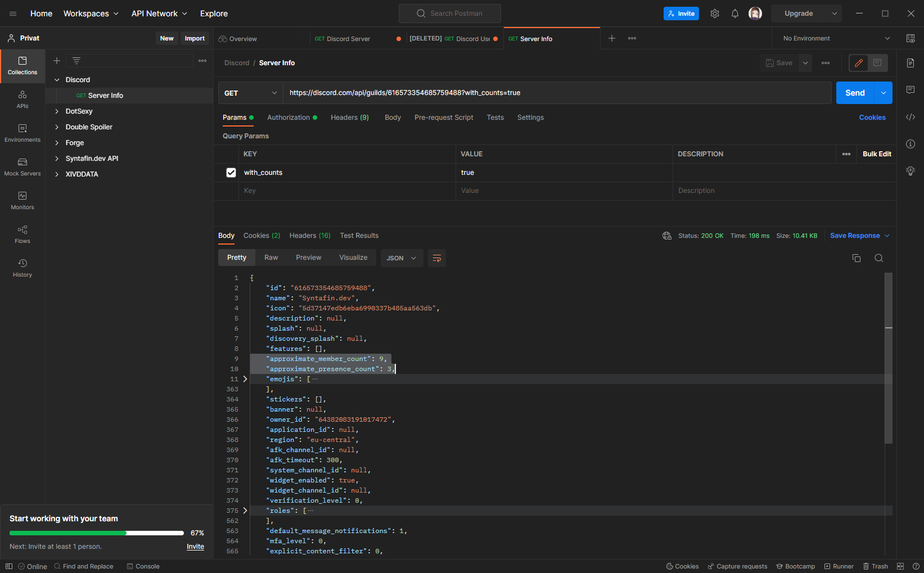Copy the response body with copy icon
The width and height of the screenshot is (924, 573).
pyautogui.click(x=857, y=258)
